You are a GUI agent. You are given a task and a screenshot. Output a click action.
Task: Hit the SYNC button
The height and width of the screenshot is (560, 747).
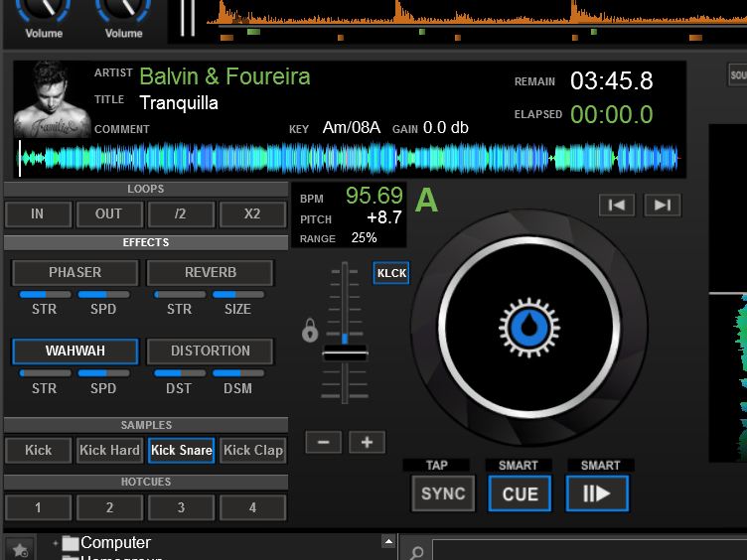pyautogui.click(x=443, y=493)
